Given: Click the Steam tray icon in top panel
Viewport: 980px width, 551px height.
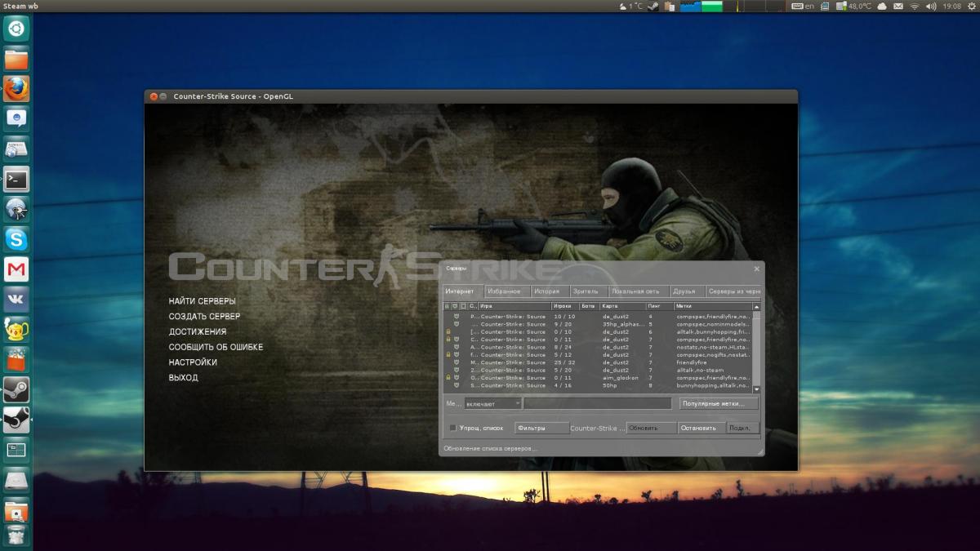Looking at the screenshot, I should [653, 7].
